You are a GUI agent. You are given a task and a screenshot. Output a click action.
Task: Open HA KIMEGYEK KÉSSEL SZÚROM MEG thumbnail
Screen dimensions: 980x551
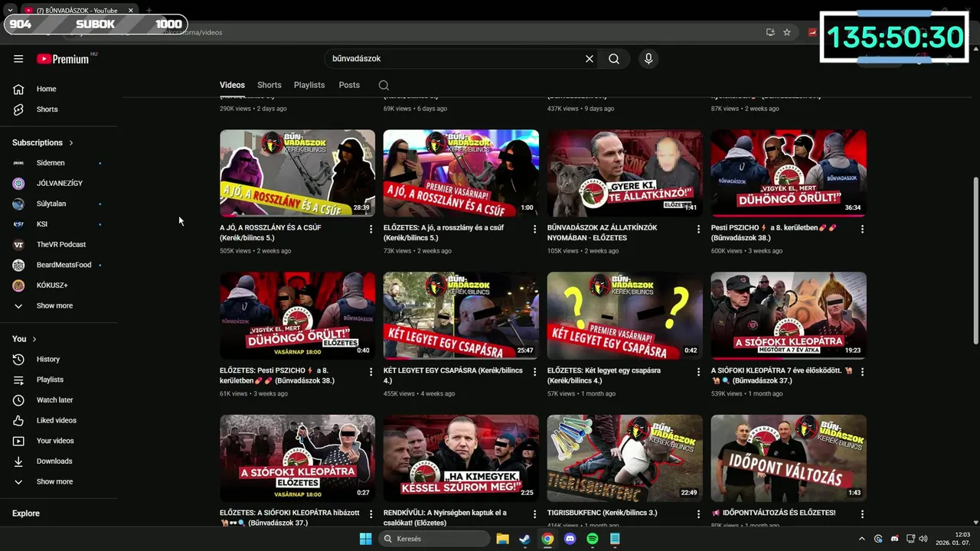click(x=461, y=458)
